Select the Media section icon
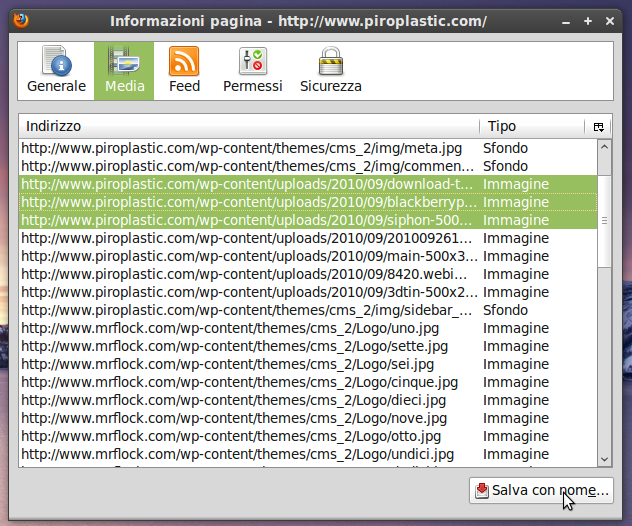 pos(125,70)
